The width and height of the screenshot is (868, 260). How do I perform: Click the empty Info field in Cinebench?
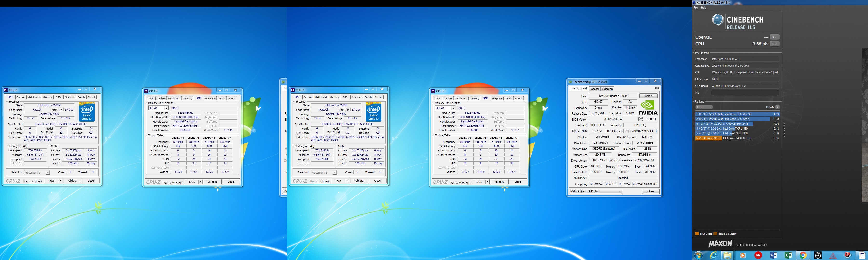745,92
